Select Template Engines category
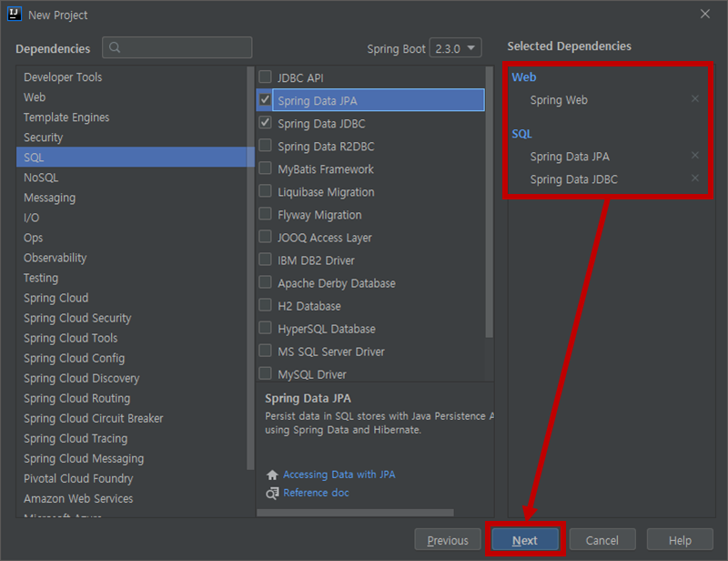 click(x=132, y=117)
